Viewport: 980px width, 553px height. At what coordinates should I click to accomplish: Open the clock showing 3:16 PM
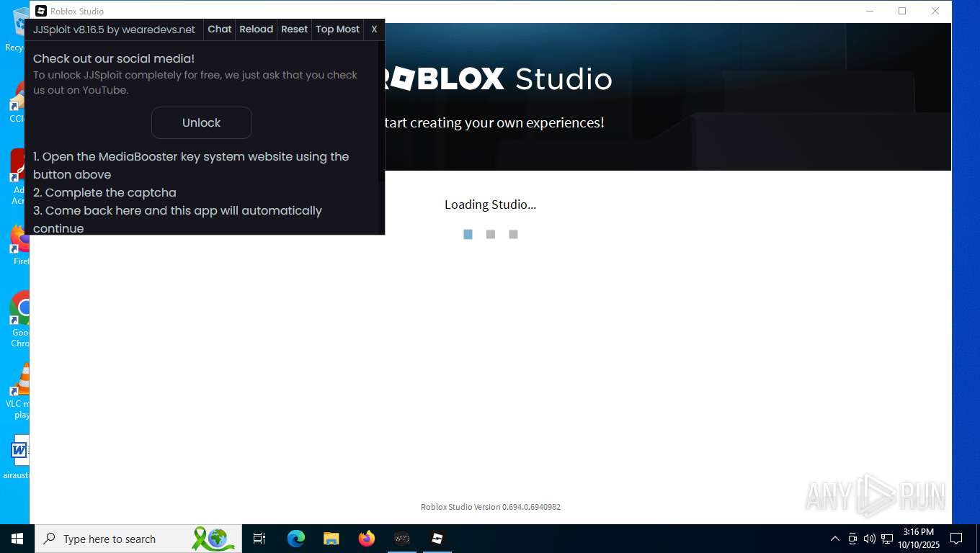tap(918, 539)
